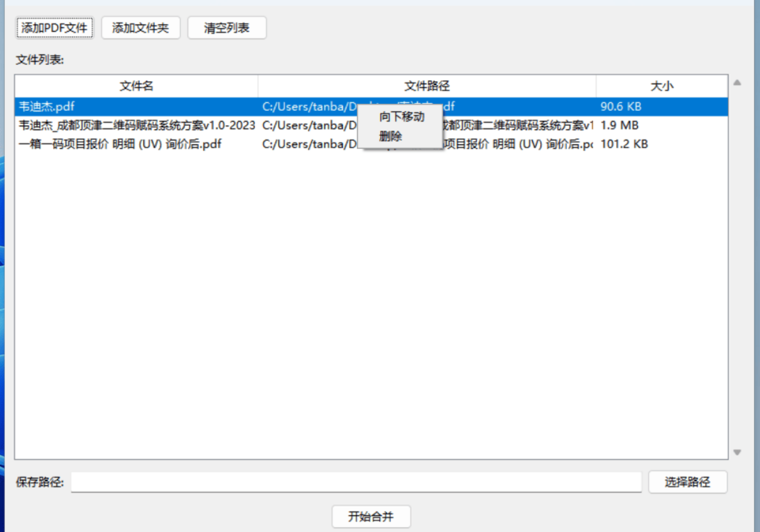Click the 101.2 KB size cell
The image size is (760, 532).
pos(624,144)
